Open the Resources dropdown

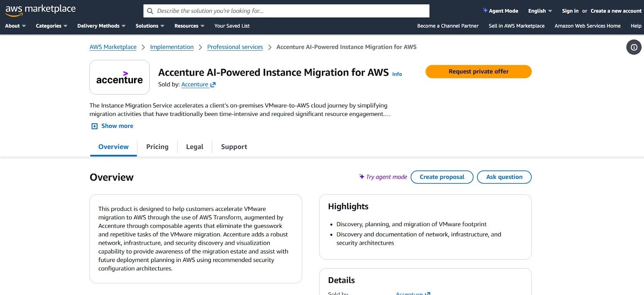point(189,26)
